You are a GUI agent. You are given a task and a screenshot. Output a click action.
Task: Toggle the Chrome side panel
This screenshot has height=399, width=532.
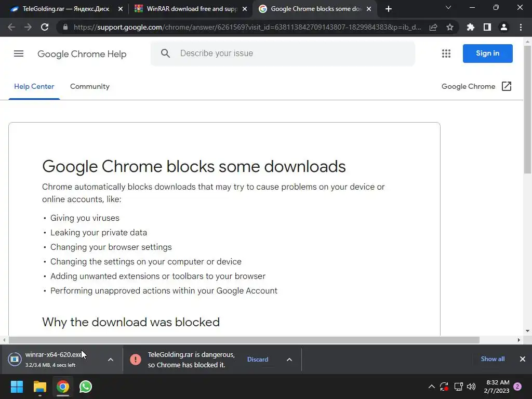coord(487,27)
